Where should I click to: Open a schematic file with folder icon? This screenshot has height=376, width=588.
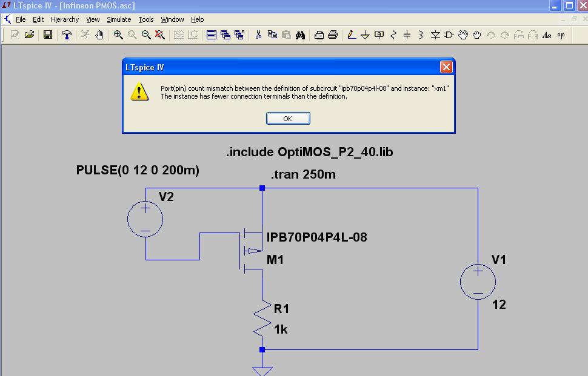[x=29, y=35]
